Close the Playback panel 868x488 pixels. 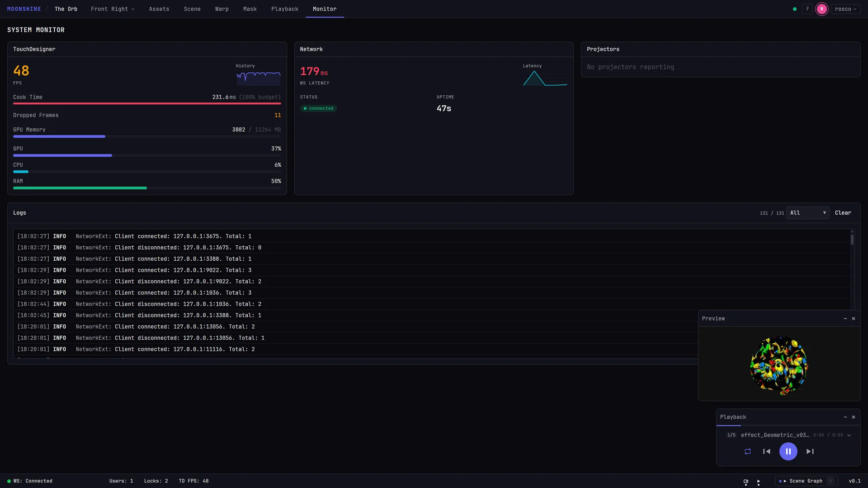coord(854,417)
